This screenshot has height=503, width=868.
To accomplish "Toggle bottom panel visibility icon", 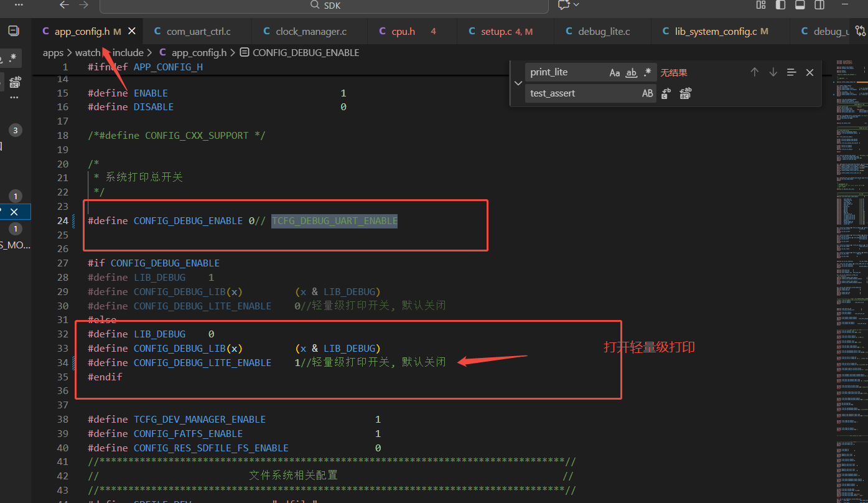I will coord(800,5).
